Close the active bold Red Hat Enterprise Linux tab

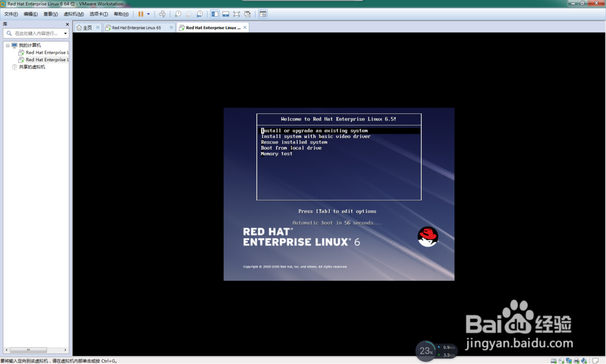coord(245,27)
